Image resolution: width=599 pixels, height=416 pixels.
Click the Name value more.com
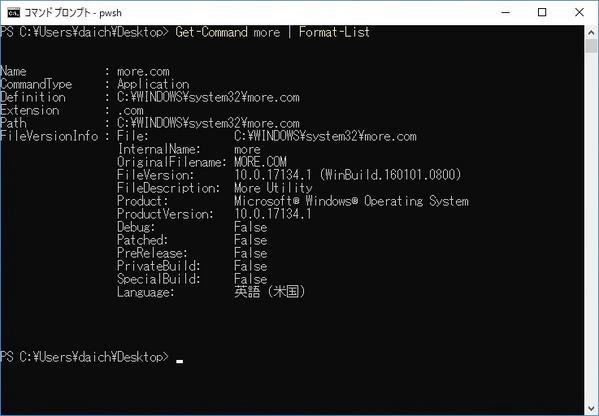click(143, 71)
